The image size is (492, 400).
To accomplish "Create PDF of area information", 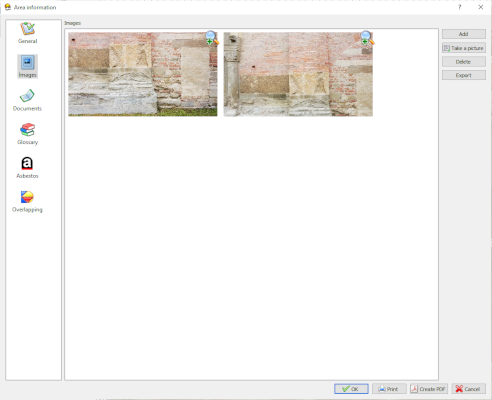I will coord(429,389).
